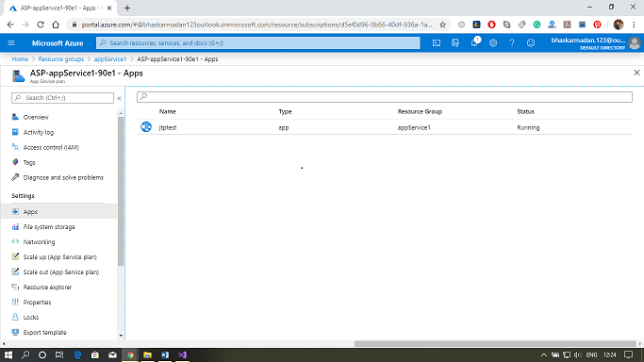Open the Help question mark

(x=512, y=43)
